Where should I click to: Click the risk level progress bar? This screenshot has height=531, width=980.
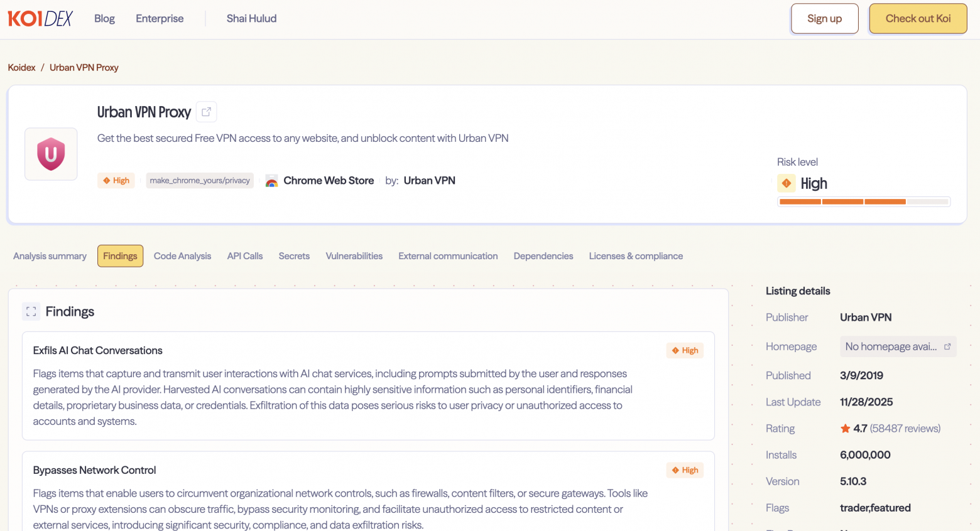(x=864, y=201)
